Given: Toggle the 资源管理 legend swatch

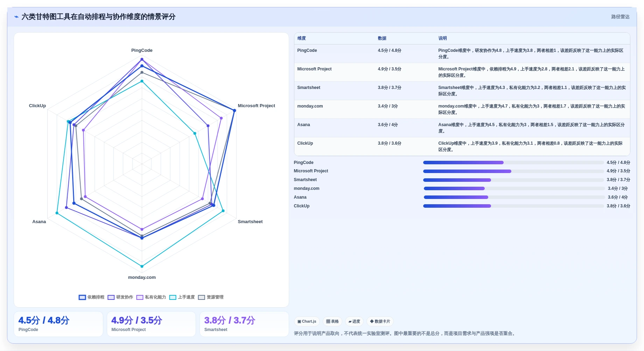Looking at the screenshot, I should pos(201,297).
